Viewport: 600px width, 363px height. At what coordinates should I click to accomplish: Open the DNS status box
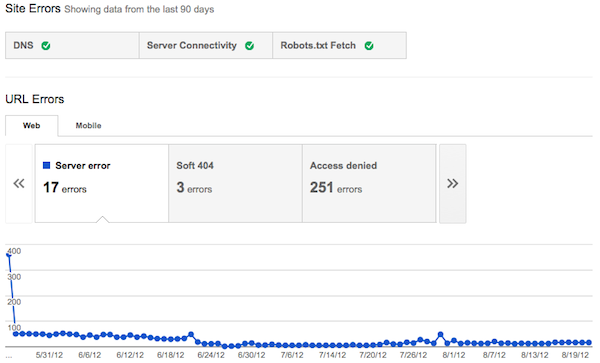click(72, 46)
